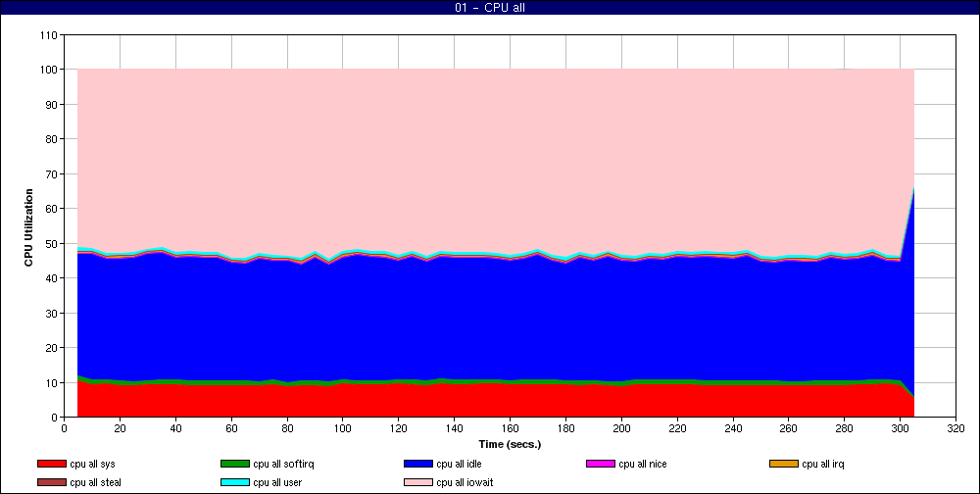
Task: Click the blue 'cpu all idle' legend swatch
Action: (418, 464)
